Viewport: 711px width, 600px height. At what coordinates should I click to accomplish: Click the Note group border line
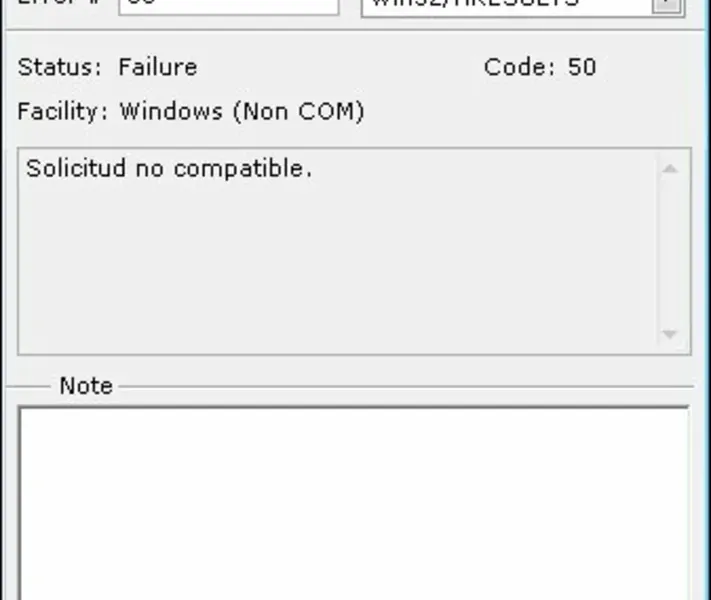400,386
